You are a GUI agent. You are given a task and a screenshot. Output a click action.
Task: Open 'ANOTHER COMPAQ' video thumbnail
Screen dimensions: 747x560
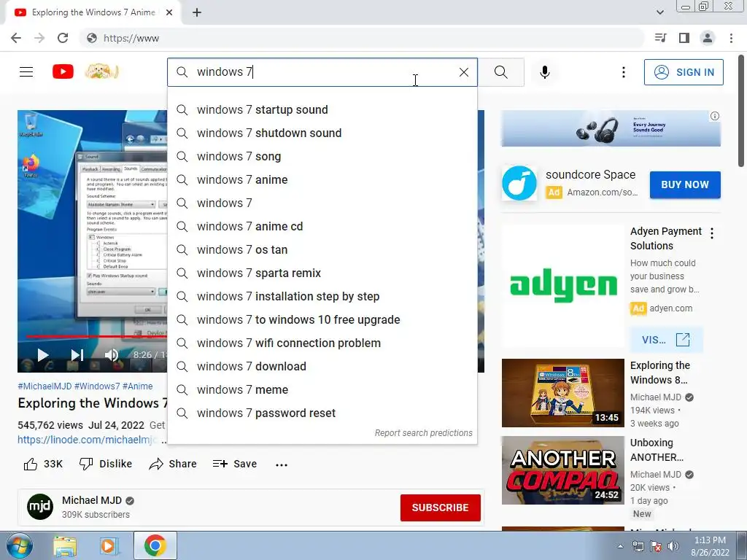pyautogui.click(x=562, y=470)
